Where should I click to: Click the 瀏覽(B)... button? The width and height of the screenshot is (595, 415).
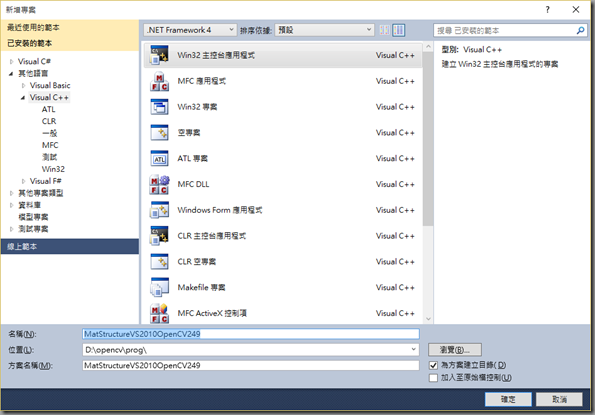click(x=455, y=349)
